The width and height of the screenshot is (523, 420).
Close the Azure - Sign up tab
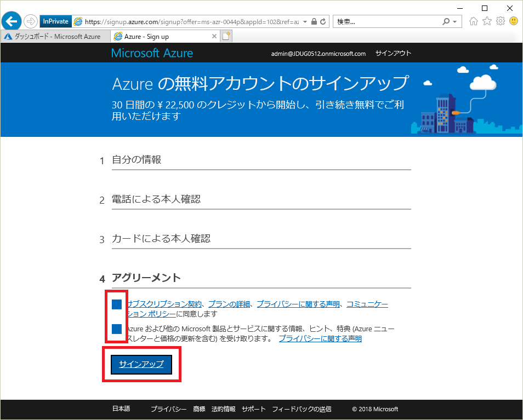point(214,36)
